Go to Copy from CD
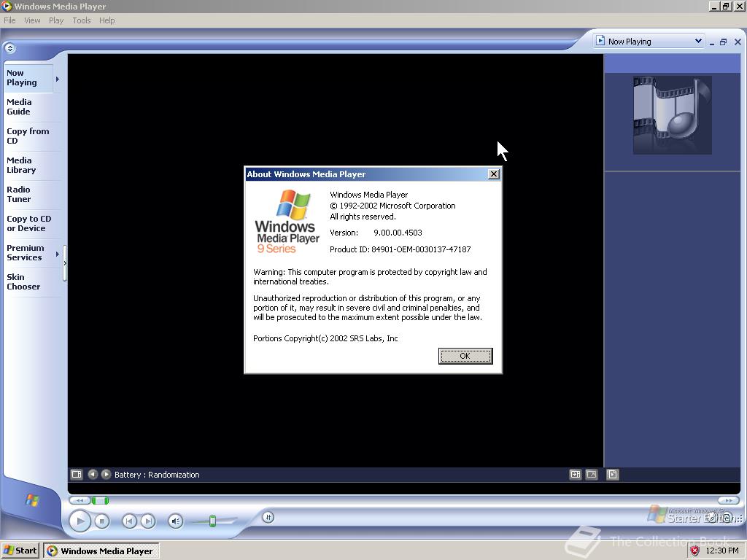Screen dimensions: 747x560 pos(28,136)
